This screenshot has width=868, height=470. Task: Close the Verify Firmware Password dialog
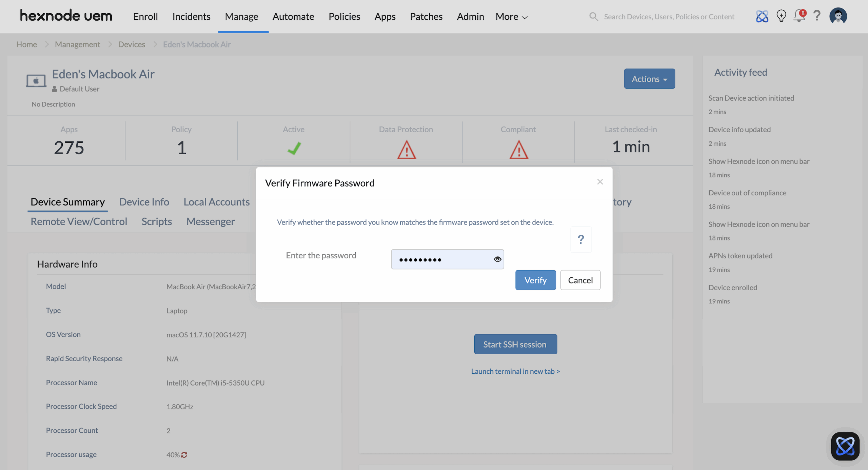coord(600,182)
